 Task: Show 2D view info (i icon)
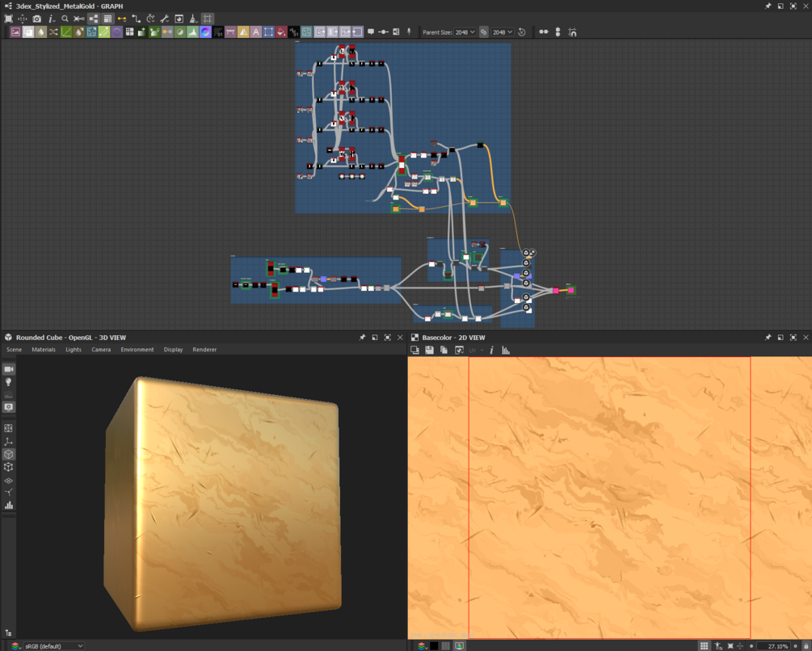tap(491, 351)
